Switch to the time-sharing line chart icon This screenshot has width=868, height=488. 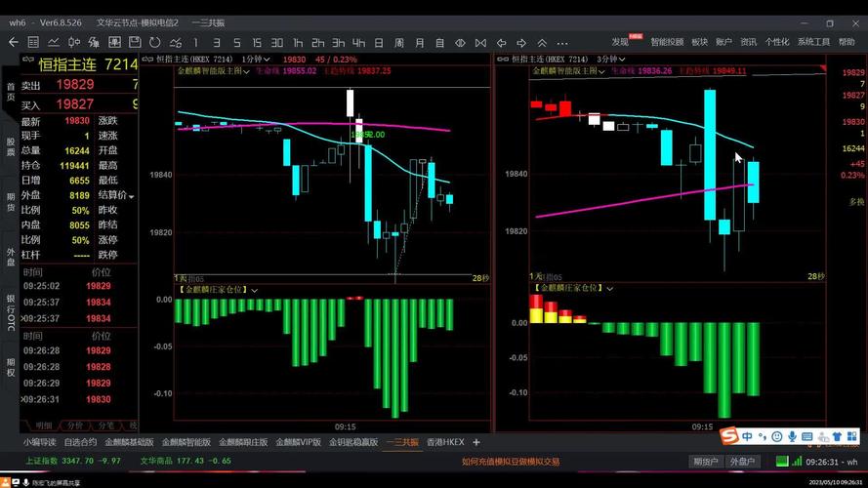[54, 42]
